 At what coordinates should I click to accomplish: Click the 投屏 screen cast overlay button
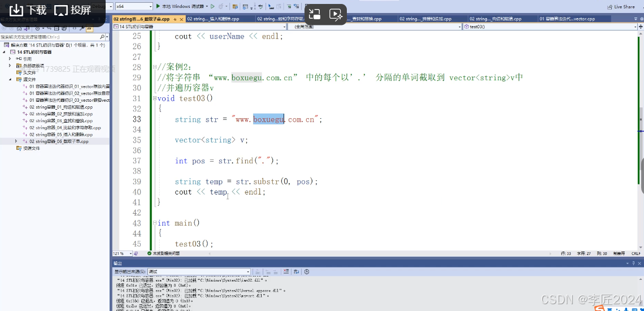click(x=73, y=10)
